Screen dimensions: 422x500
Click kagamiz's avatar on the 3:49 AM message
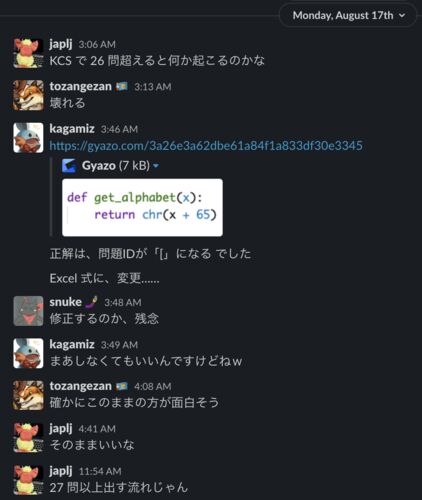pos(28,353)
